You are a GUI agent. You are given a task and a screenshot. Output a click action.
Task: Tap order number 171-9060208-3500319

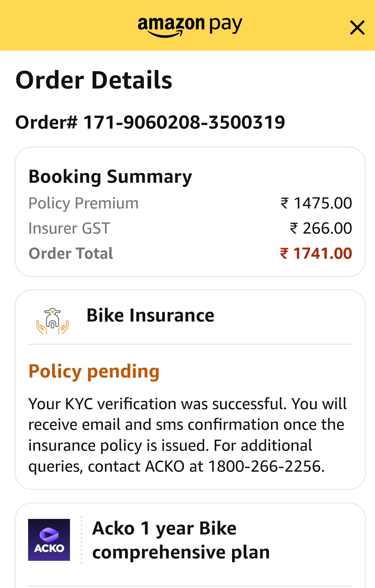tap(184, 122)
